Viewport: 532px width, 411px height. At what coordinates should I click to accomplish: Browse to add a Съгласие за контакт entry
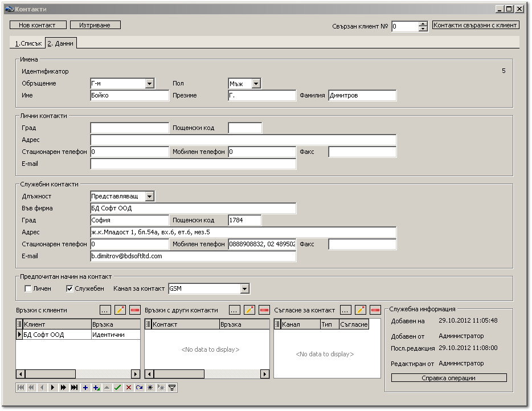[345, 310]
